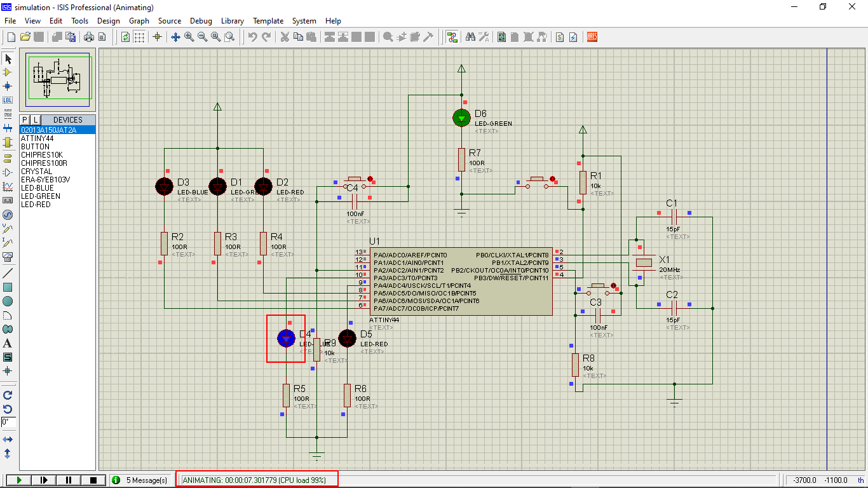Click the New Design toolbar icon
The width and height of the screenshot is (868, 488).
click(x=11, y=37)
